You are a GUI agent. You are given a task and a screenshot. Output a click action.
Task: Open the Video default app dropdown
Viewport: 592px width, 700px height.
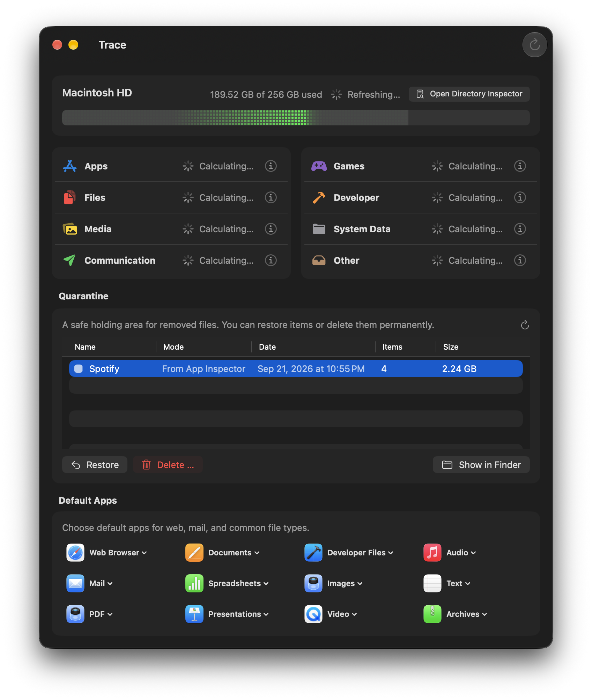tap(342, 614)
